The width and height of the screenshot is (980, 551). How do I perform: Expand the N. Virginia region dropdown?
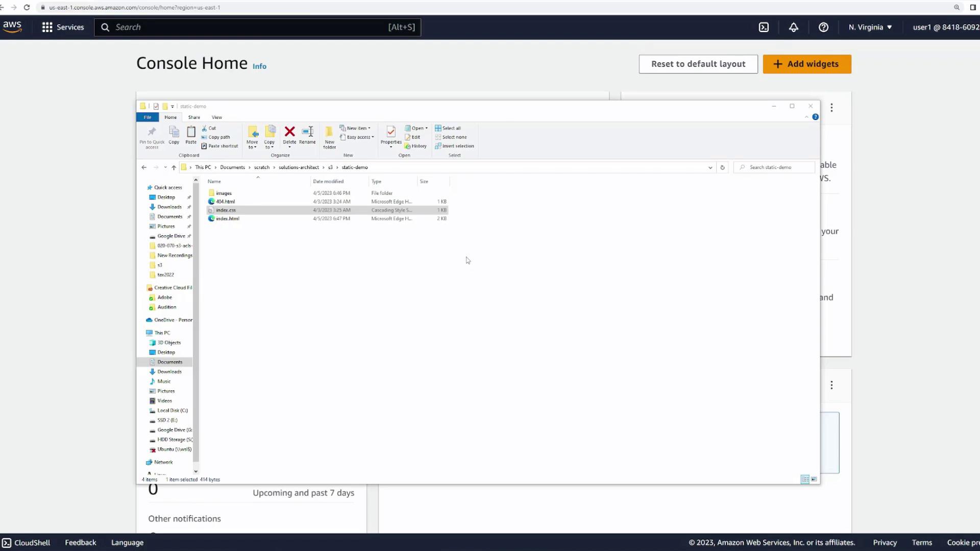[870, 28]
